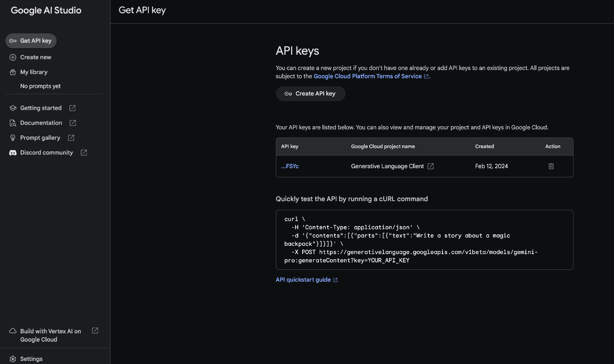
Task: Click the Created column header
Action: [485, 147]
